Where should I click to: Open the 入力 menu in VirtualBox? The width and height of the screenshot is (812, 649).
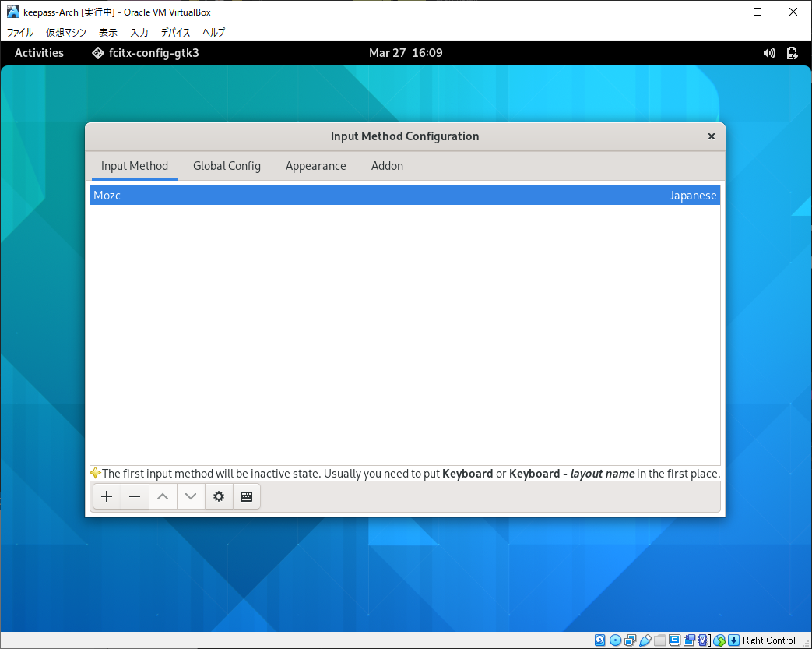(x=139, y=32)
